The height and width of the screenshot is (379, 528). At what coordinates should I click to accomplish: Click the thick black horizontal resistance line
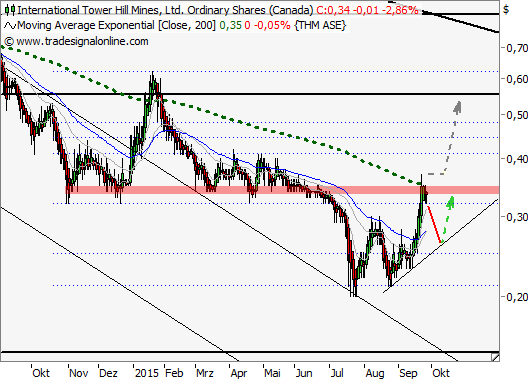coord(249,94)
